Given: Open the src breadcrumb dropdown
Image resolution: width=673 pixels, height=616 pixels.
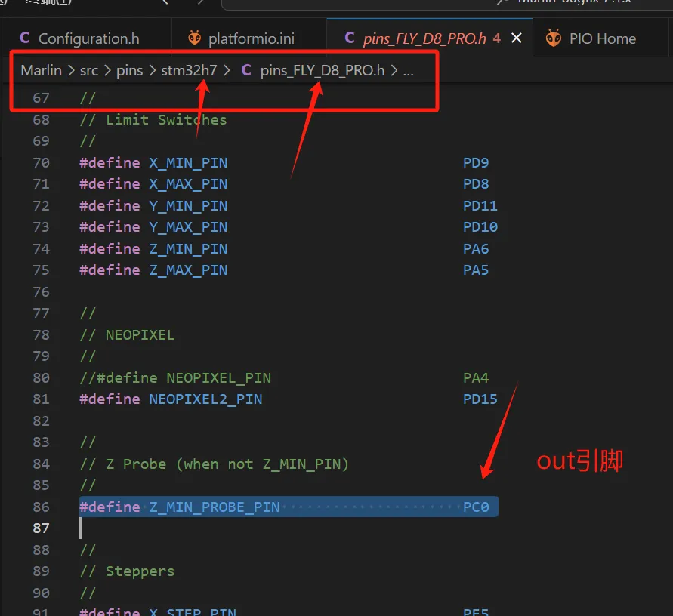Looking at the screenshot, I should tap(89, 71).
